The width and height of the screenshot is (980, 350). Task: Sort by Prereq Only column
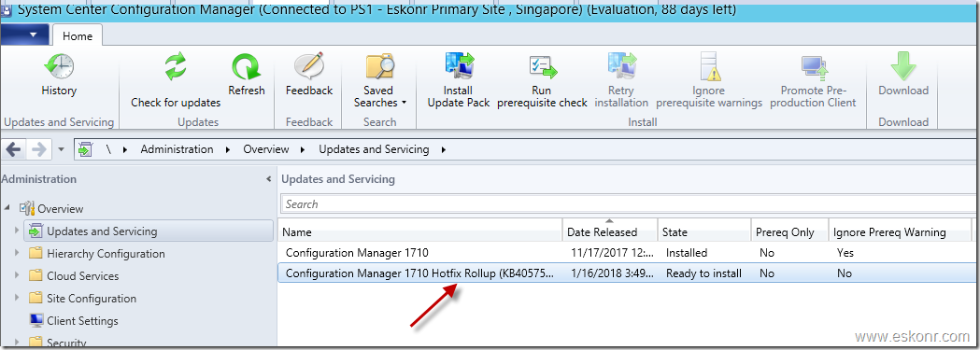pos(790,231)
